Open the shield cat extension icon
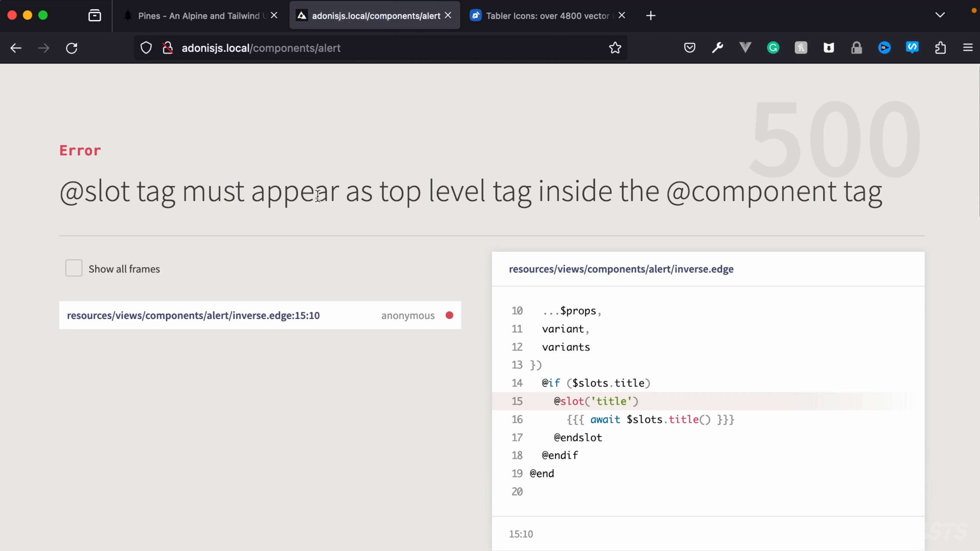Screen dimensions: 980x551 [829, 48]
